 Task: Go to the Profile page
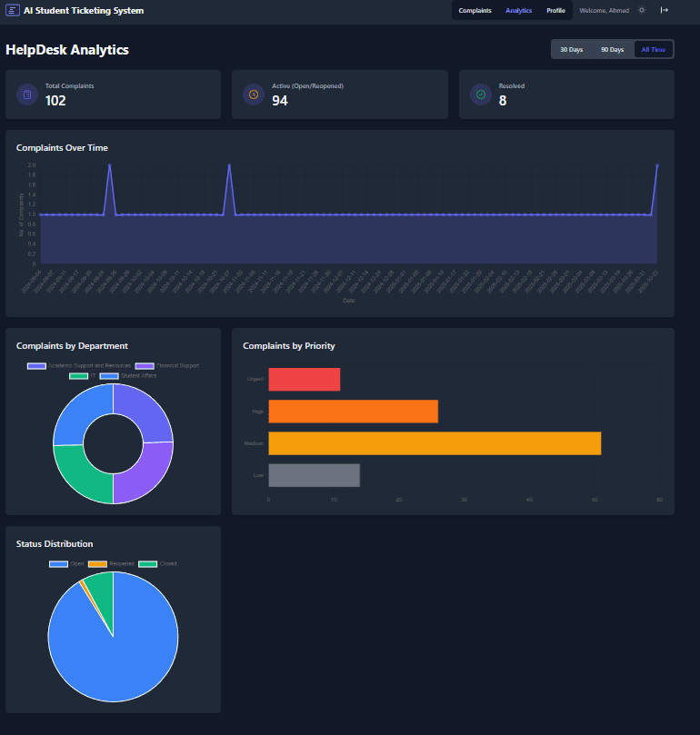click(555, 11)
